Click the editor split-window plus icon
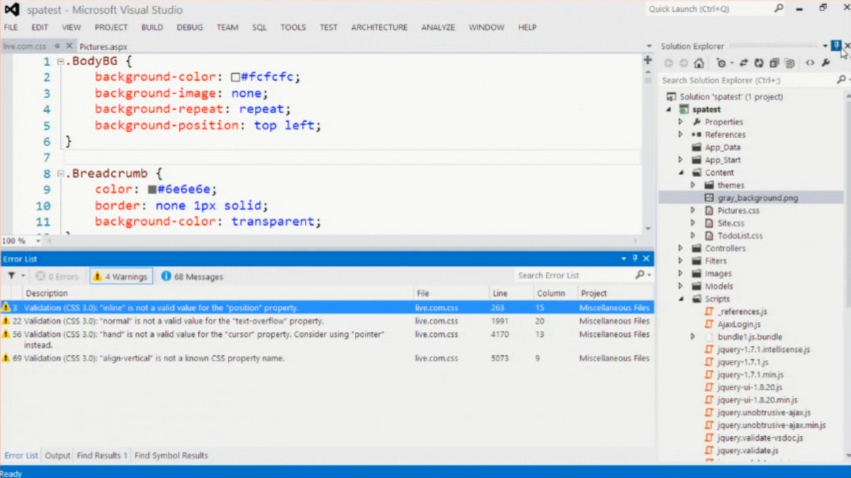851x478 pixels. tap(647, 60)
